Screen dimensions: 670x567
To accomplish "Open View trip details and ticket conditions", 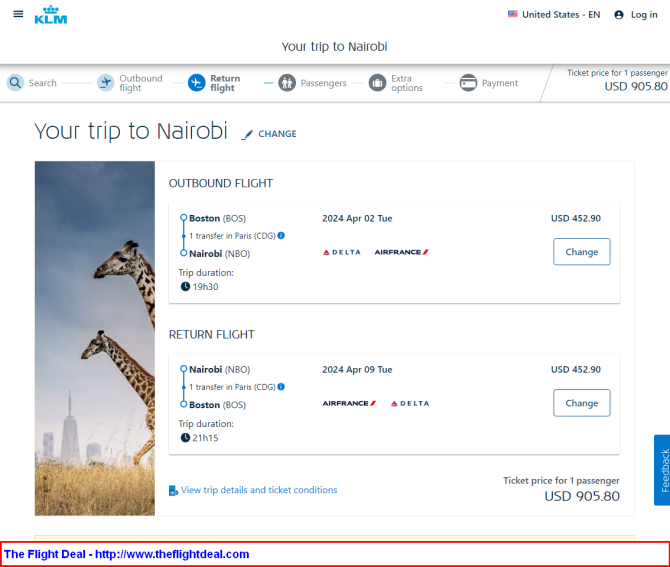I will [x=259, y=490].
